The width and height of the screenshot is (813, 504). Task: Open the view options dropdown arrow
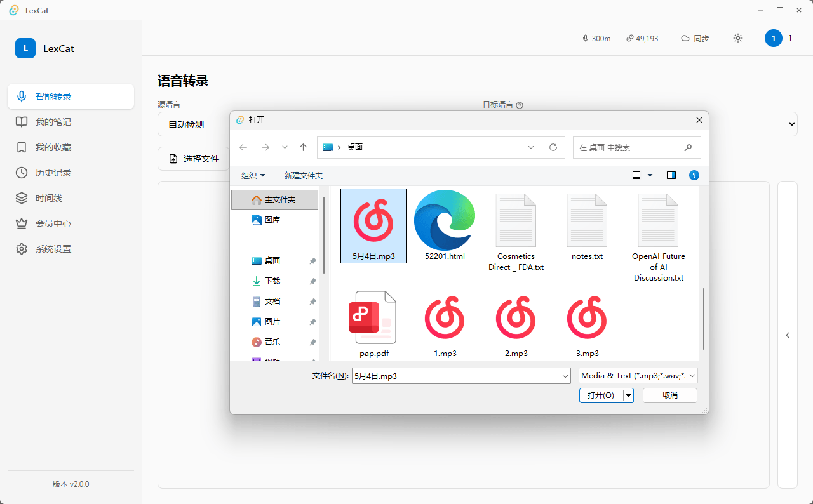(x=650, y=175)
